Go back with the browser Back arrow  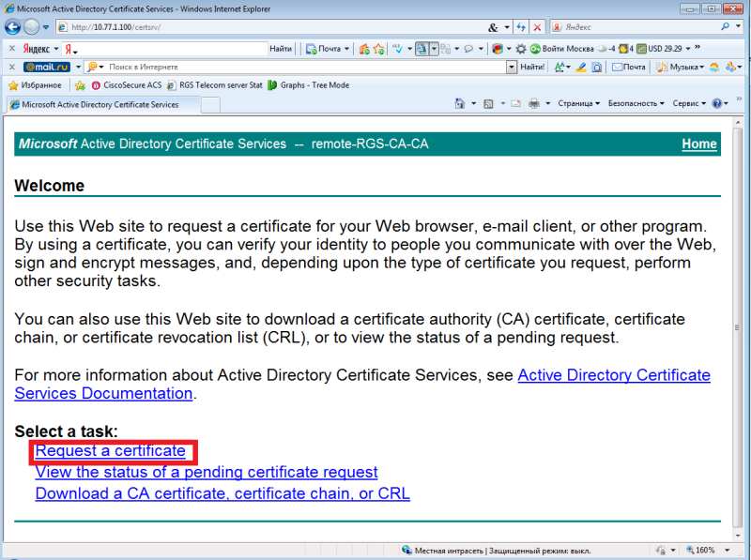(13, 27)
